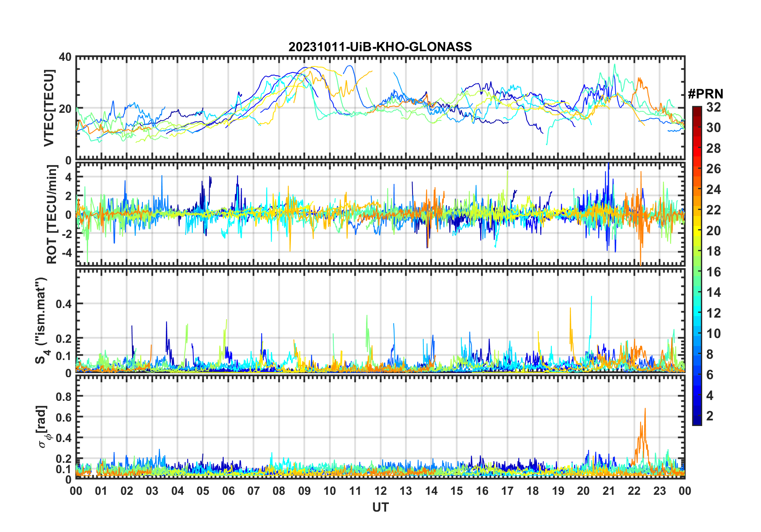Click the "19" hour tick on the UT axis
This screenshot has height=532, width=761.
(x=558, y=491)
